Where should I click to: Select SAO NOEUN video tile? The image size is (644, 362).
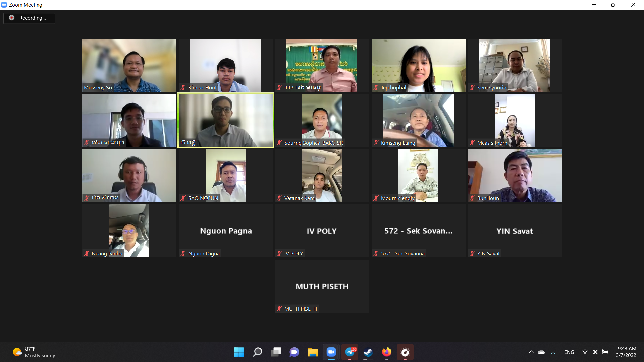[225, 176]
